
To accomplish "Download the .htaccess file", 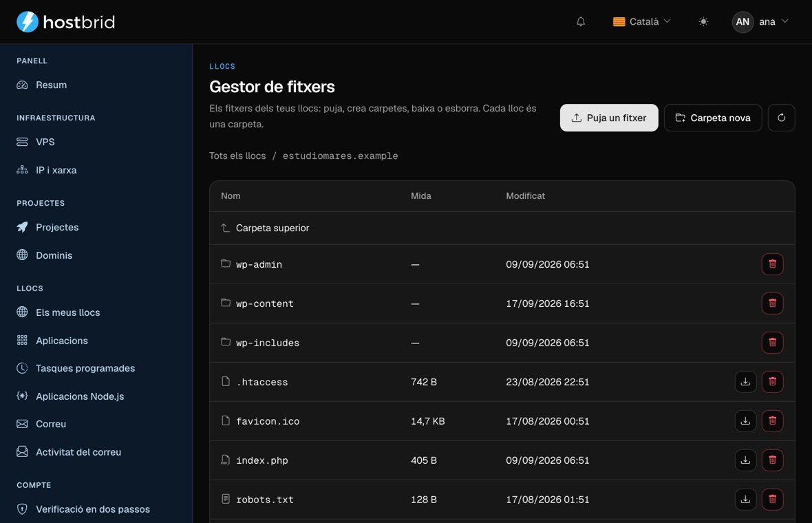I will pos(745,382).
